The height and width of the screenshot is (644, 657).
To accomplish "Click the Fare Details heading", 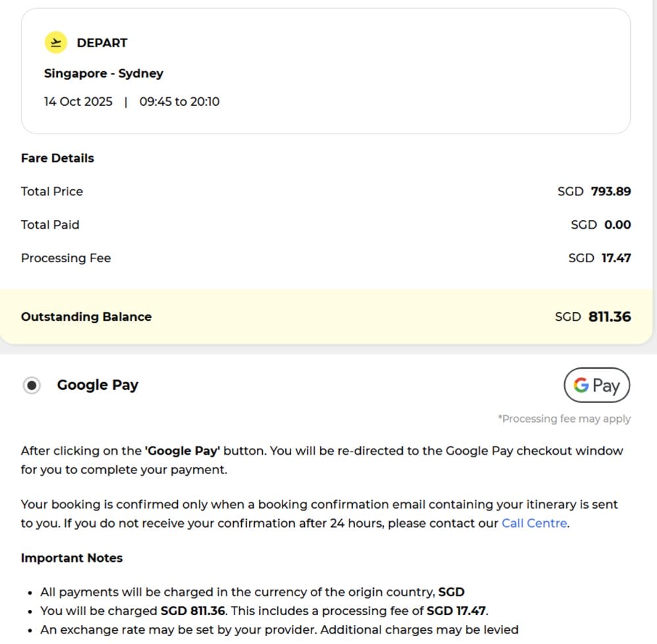I will click(x=57, y=158).
